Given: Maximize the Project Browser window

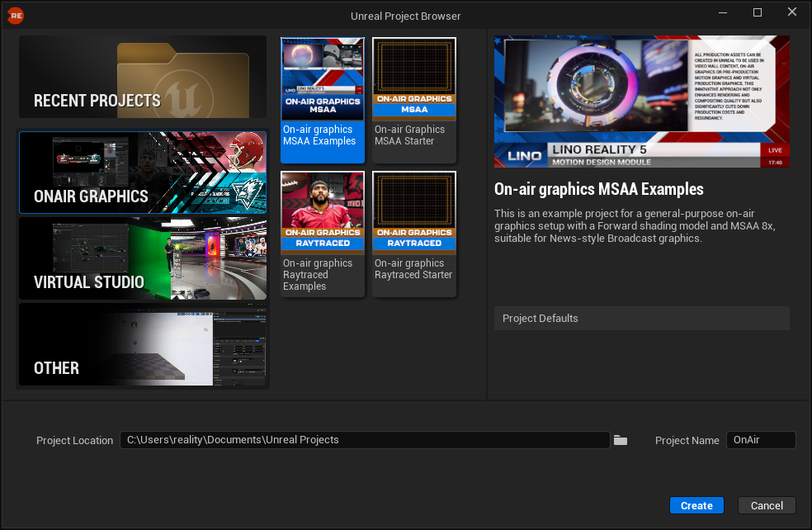Looking at the screenshot, I should point(757,12).
